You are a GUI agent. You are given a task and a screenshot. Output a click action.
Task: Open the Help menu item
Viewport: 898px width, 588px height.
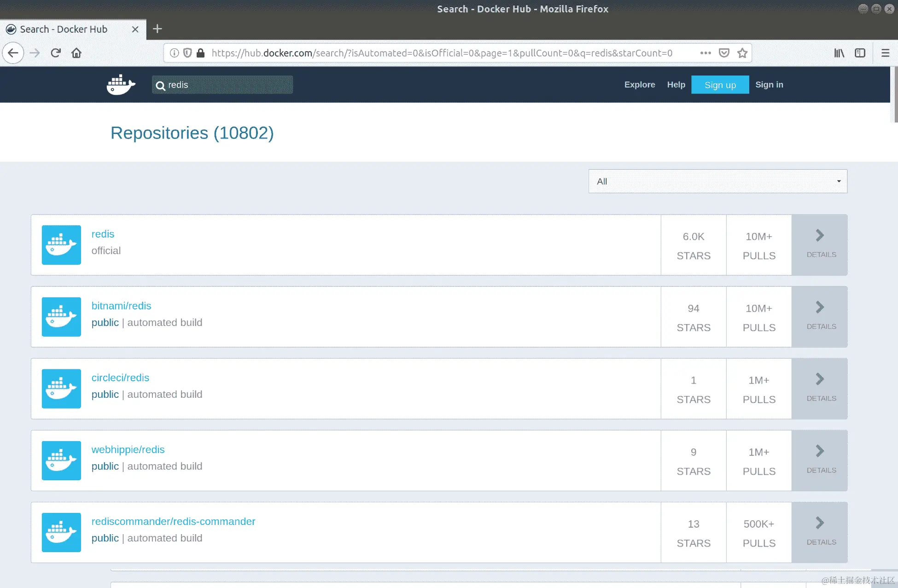(676, 85)
